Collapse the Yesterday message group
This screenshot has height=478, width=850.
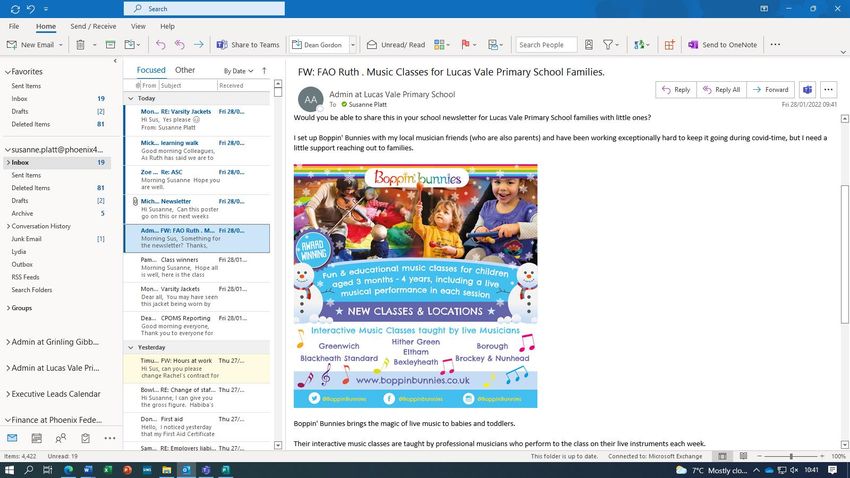[131, 347]
